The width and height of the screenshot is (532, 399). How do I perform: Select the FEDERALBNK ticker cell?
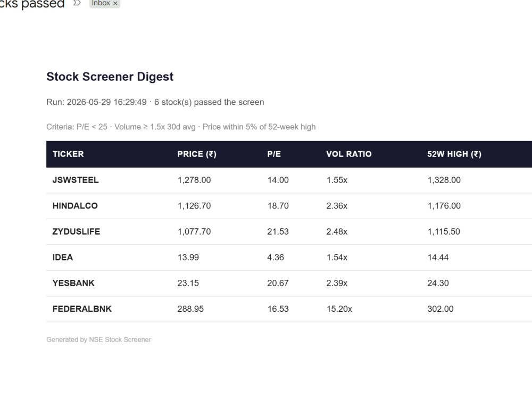pyautogui.click(x=82, y=309)
